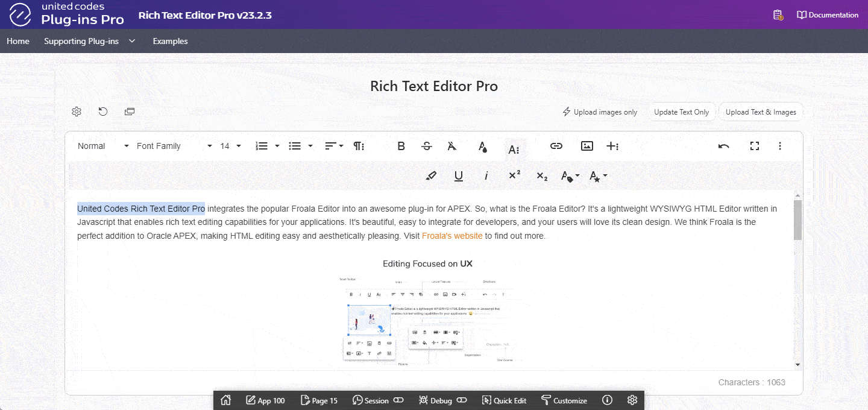
Task: Switch the editor to fullscreen
Action: click(754, 146)
